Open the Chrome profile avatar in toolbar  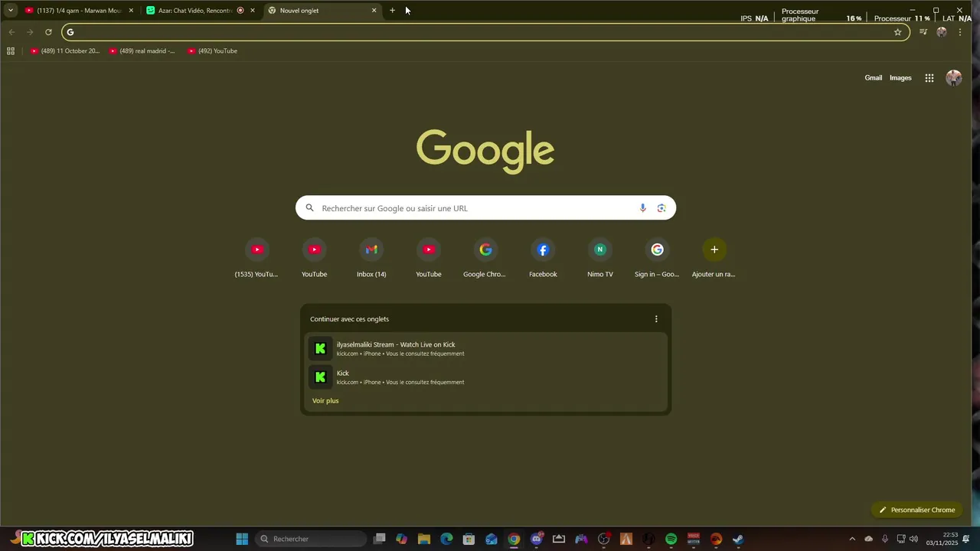[x=942, y=32]
